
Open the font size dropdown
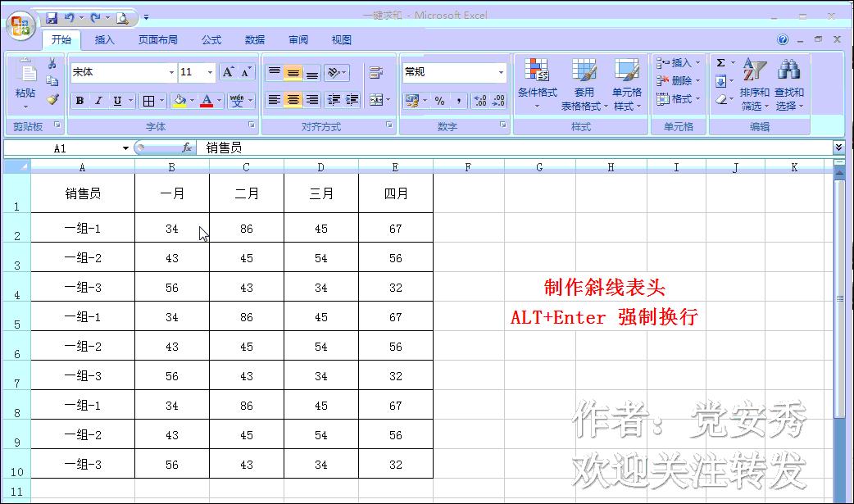click(210, 72)
